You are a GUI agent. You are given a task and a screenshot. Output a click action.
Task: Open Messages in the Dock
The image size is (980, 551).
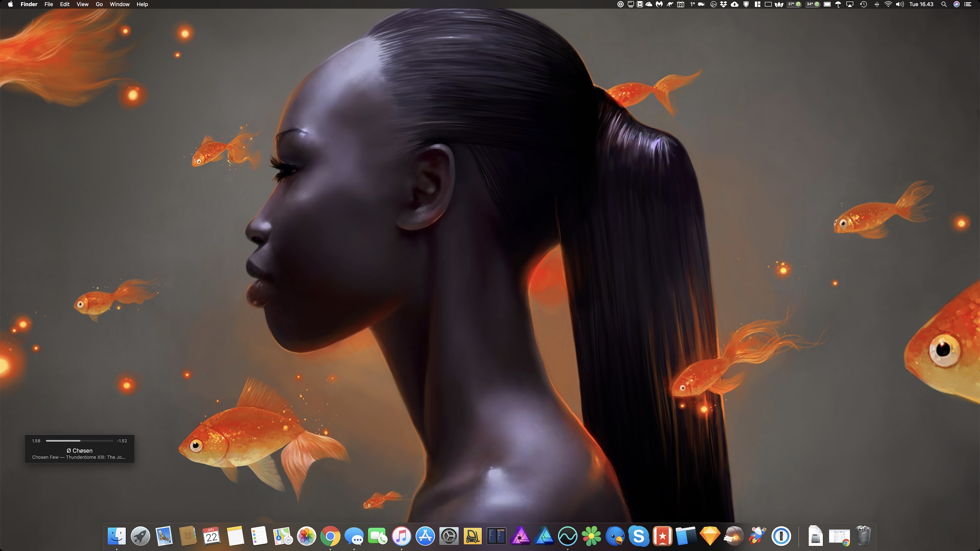point(354,536)
